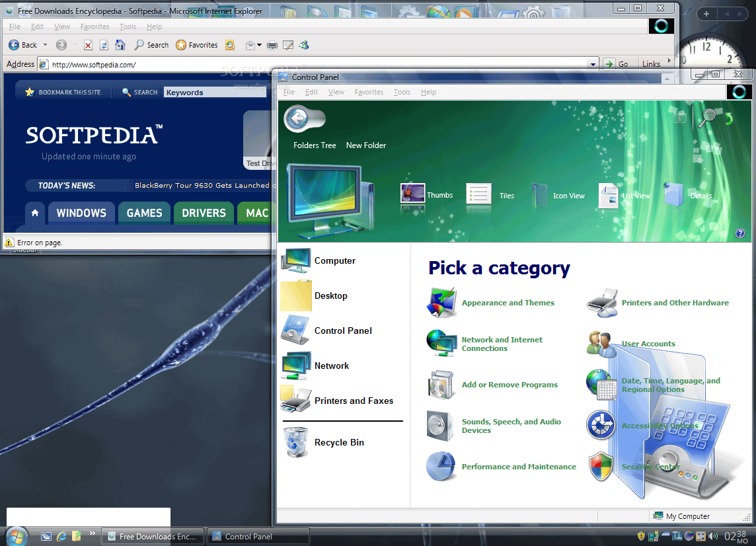
Task: Launch Internet Explorer from Quick Launch
Action: click(61, 536)
